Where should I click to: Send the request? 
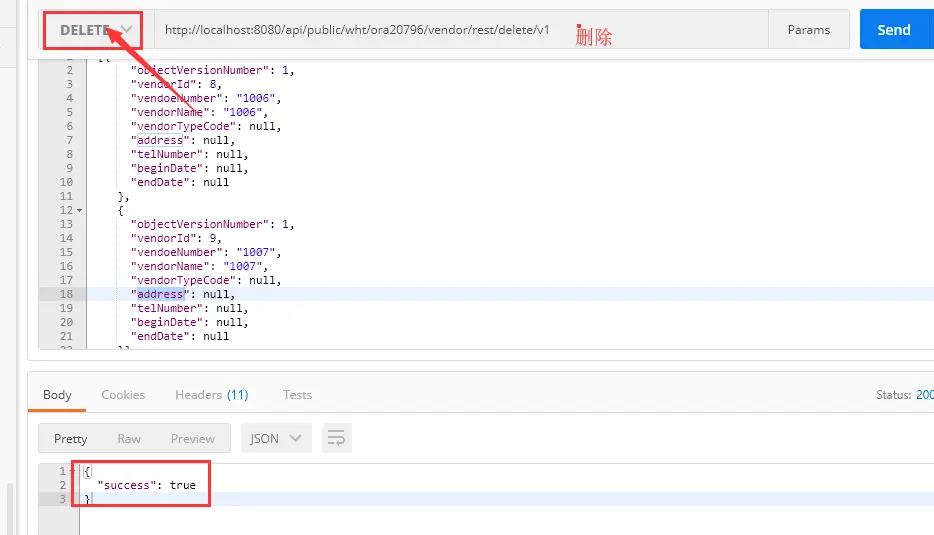(x=893, y=30)
